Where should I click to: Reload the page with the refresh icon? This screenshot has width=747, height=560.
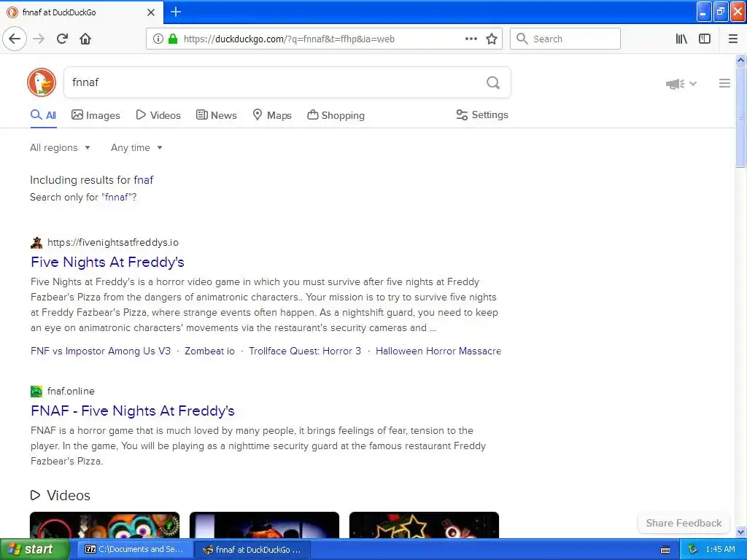[x=62, y=39]
